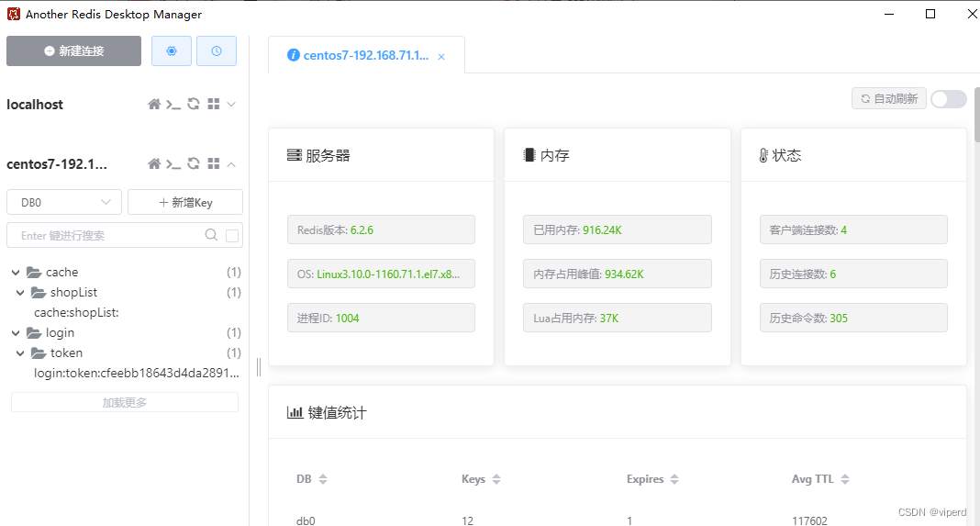Enable the auto refresh toggle switch
Image resolution: width=980 pixels, height=526 pixels.
(949, 99)
